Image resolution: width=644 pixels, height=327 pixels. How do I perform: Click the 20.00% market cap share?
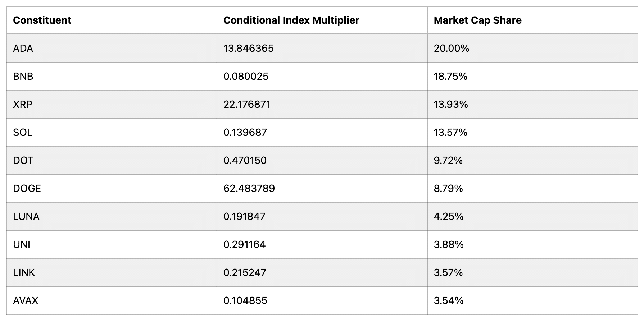pos(452,48)
